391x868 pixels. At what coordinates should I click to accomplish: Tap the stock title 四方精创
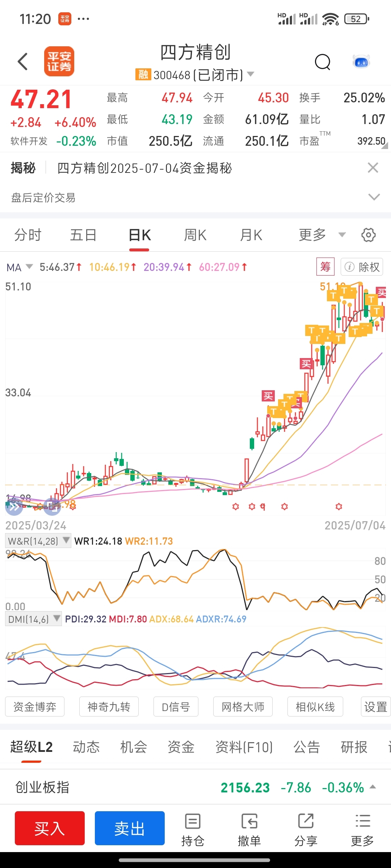[x=195, y=52]
